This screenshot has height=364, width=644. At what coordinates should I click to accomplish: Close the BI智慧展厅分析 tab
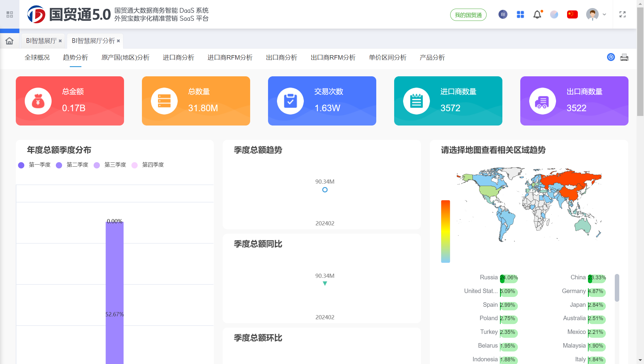click(118, 41)
